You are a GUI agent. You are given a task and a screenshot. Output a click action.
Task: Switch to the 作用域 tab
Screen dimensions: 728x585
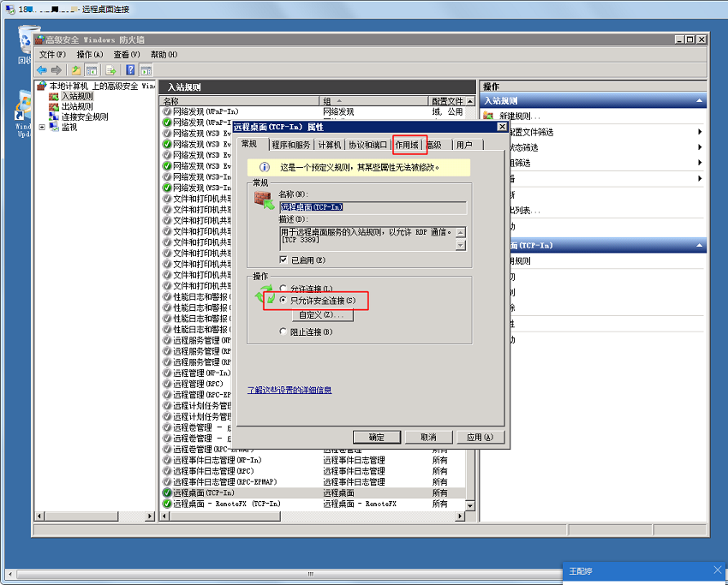407,145
